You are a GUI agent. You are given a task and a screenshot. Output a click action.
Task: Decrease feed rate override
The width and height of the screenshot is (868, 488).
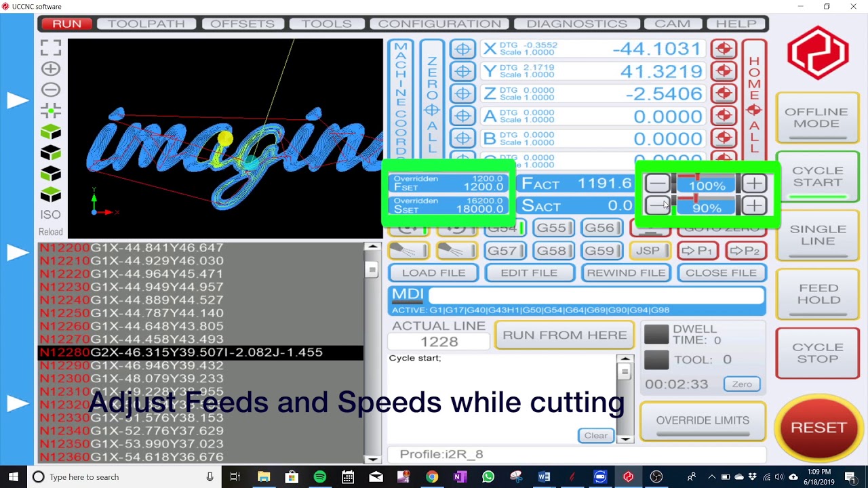657,184
